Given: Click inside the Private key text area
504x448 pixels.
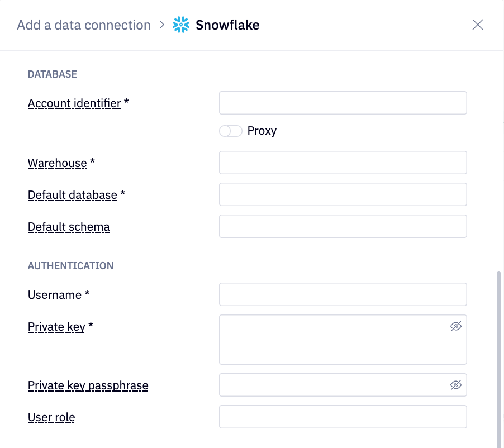Looking at the screenshot, I should pyautogui.click(x=335, y=338).
